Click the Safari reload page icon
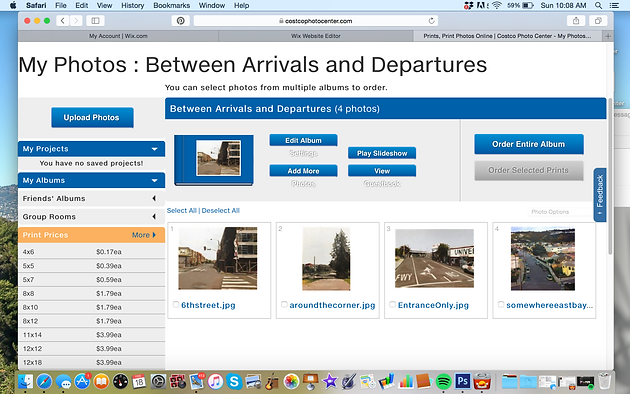The width and height of the screenshot is (630, 394). (431, 21)
